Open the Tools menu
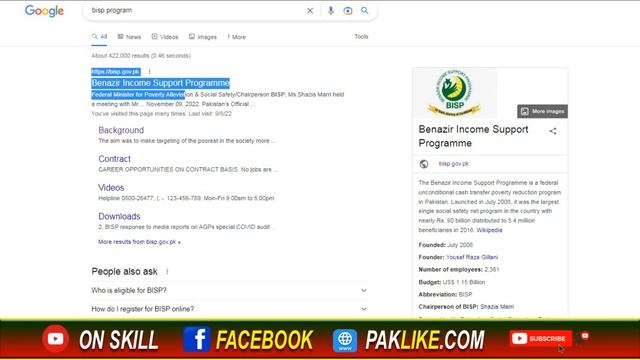Image resolution: width=640 pixels, height=360 pixels. click(x=361, y=36)
